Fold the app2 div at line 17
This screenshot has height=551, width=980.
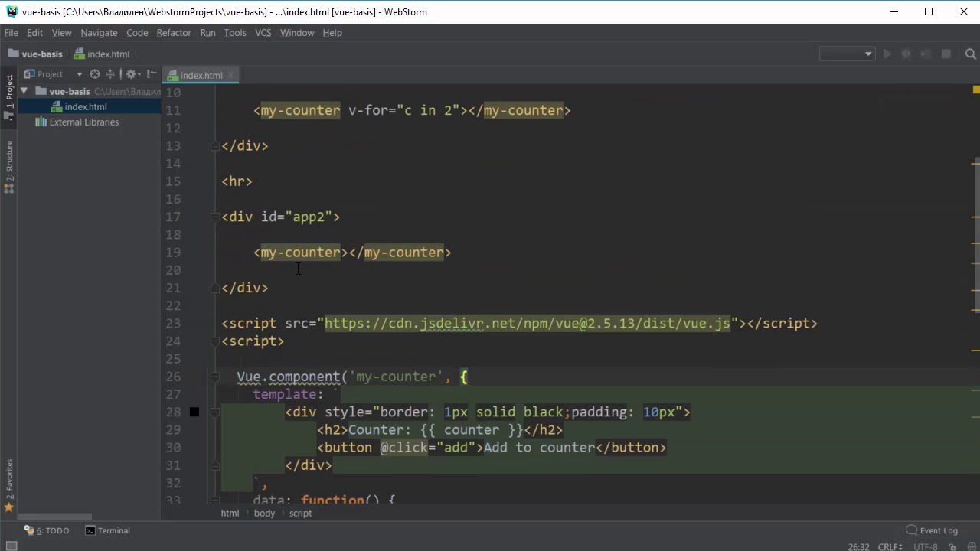(215, 217)
